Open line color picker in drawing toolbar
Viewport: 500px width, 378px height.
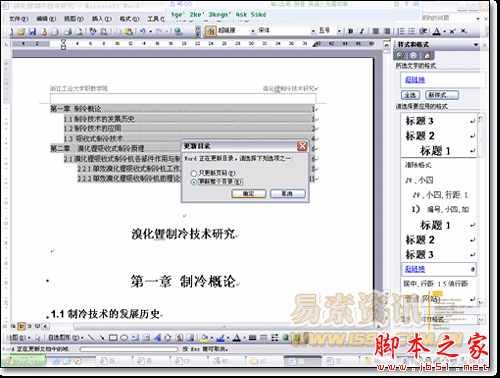tap(220, 338)
